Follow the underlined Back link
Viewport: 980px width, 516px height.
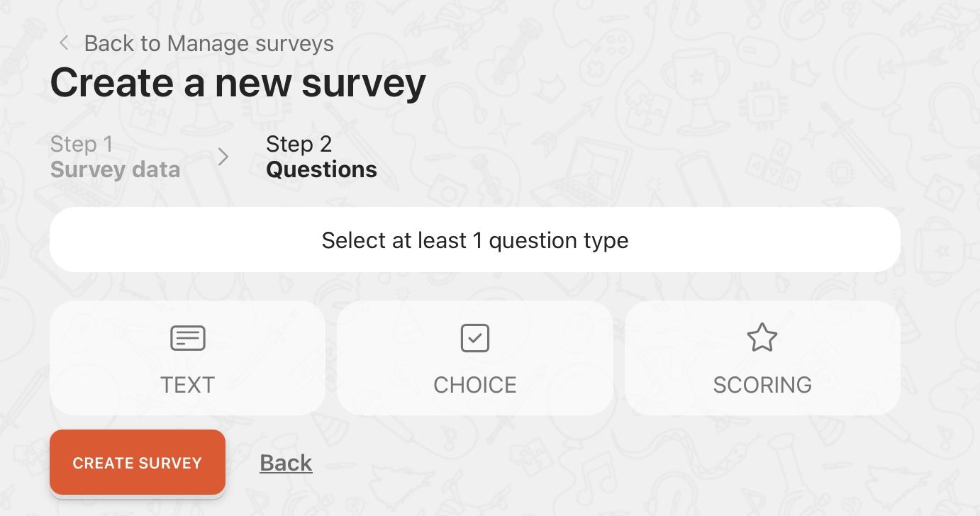tap(286, 463)
